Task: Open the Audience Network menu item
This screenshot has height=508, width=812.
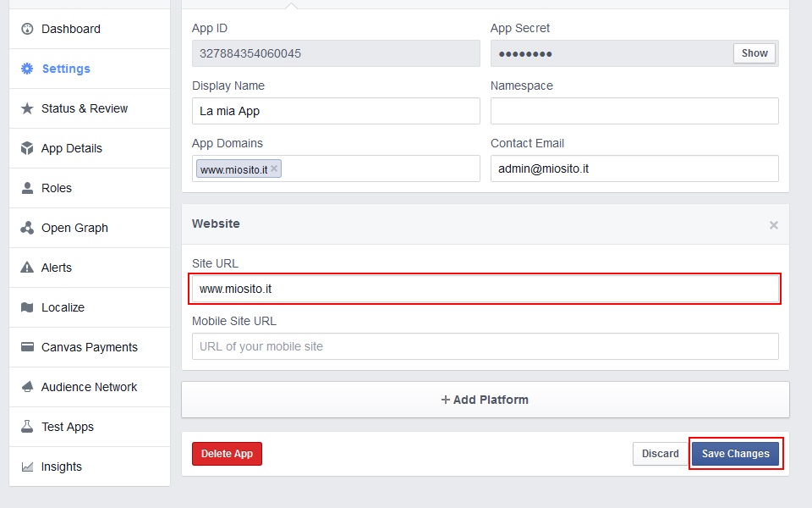Action: (x=89, y=387)
